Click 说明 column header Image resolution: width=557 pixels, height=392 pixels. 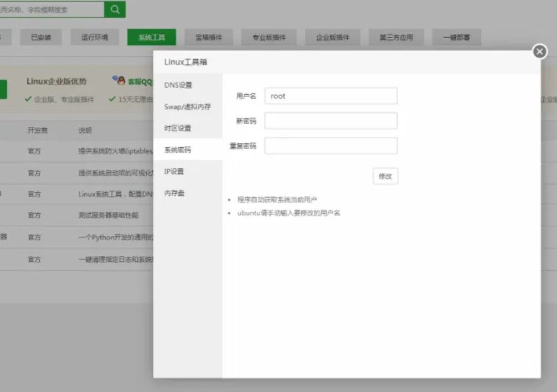(x=85, y=130)
